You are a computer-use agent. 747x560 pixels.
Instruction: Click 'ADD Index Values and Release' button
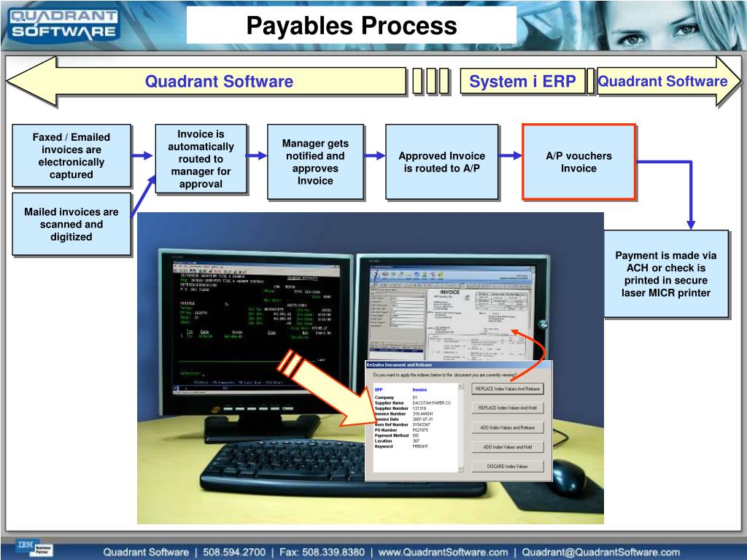(508, 427)
